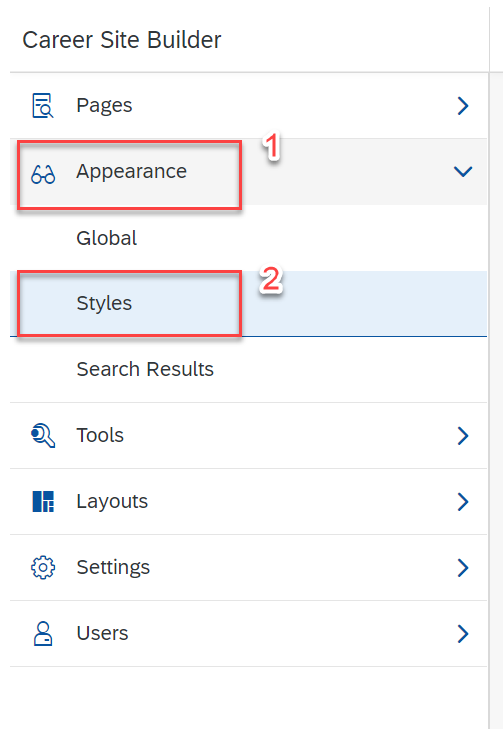The image size is (503, 729).
Task: Collapse the Appearance section chevron
Action: pyautogui.click(x=463, y=172)
